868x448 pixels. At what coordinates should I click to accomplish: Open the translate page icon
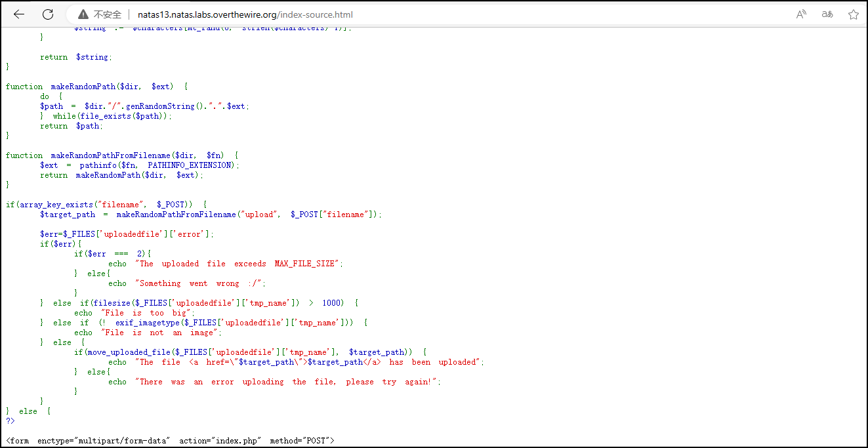click(x=827, y=14)
